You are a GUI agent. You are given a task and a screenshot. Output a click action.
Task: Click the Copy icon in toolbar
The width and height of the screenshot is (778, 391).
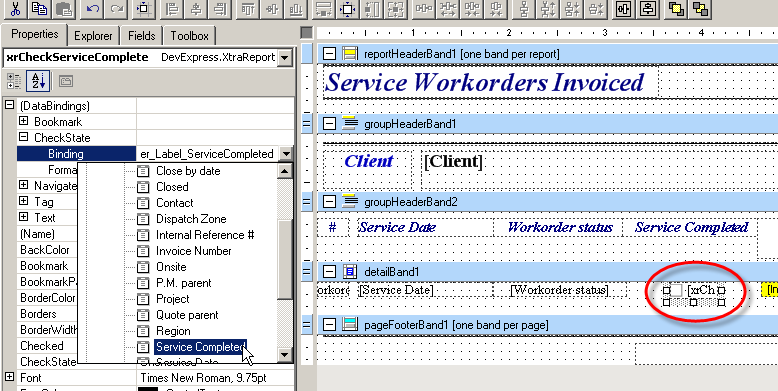[40, 8]
